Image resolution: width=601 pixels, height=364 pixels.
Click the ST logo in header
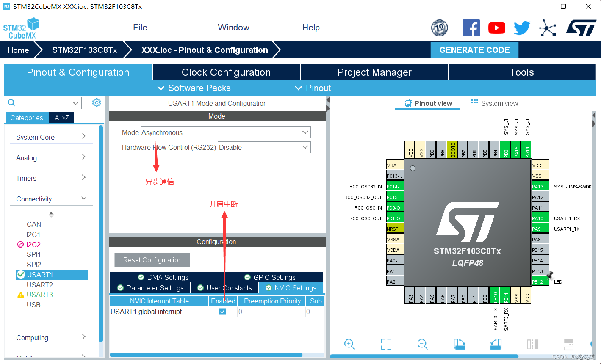pos(581,28)
